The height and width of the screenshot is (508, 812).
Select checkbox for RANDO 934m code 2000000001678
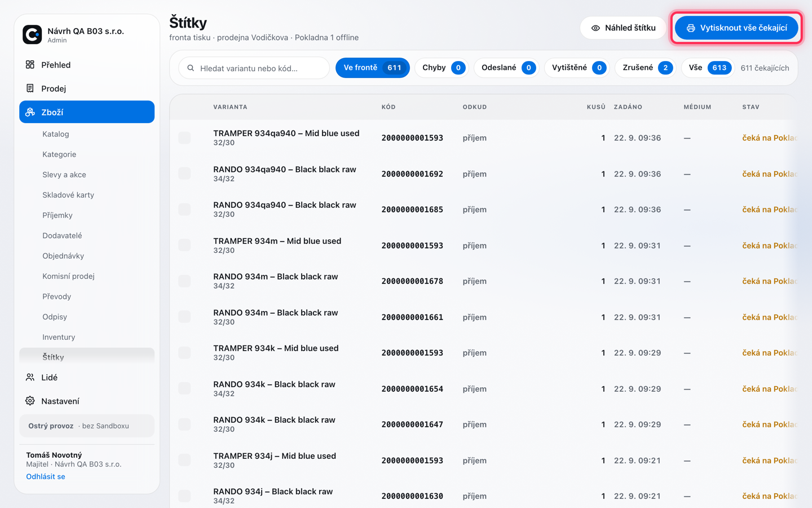184,281
